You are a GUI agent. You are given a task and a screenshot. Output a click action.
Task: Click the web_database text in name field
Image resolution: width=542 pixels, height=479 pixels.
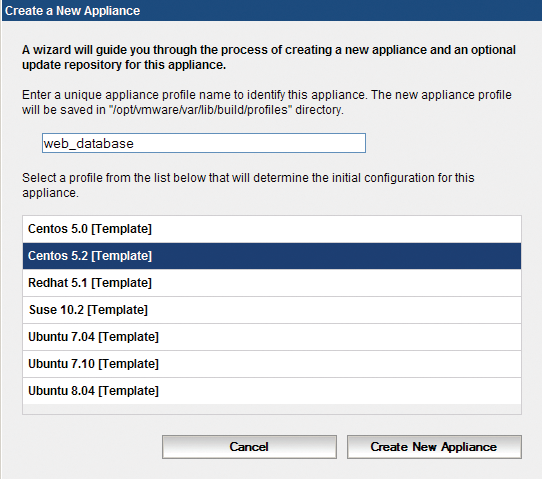pyautogui.click(x=88, y=143)
